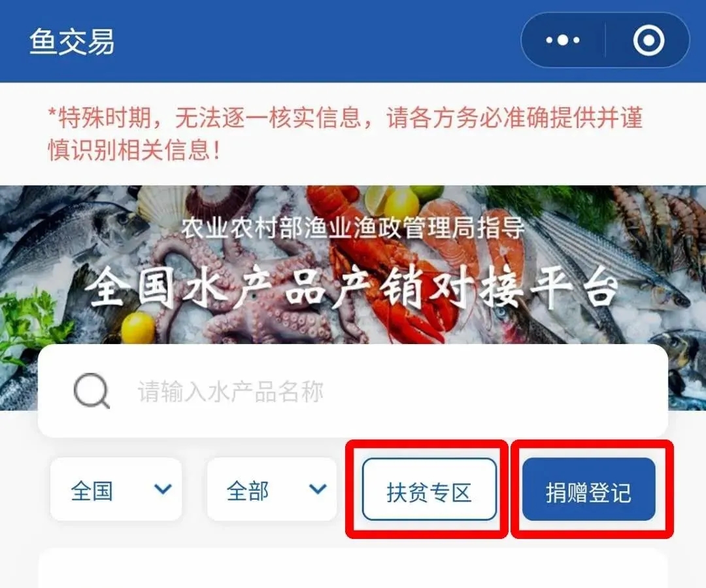706x588 pixels.
Task: Expand the 全部 category dropdown
Action: (272, 489)
